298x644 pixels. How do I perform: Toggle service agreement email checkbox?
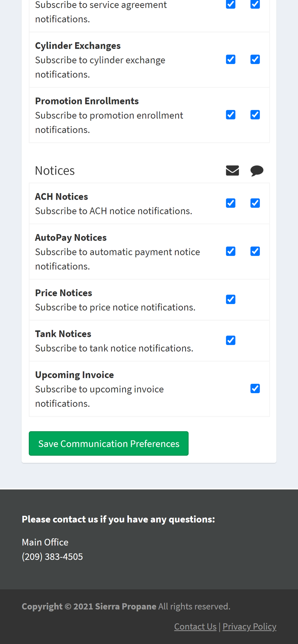click(231, 4)
